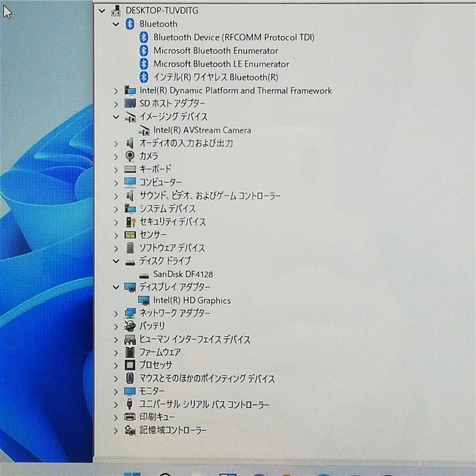Image resolution: width=476 pixels, height=476 pixels.
Task: Expand the SD ホスト アダプター node
Action: 116,104
